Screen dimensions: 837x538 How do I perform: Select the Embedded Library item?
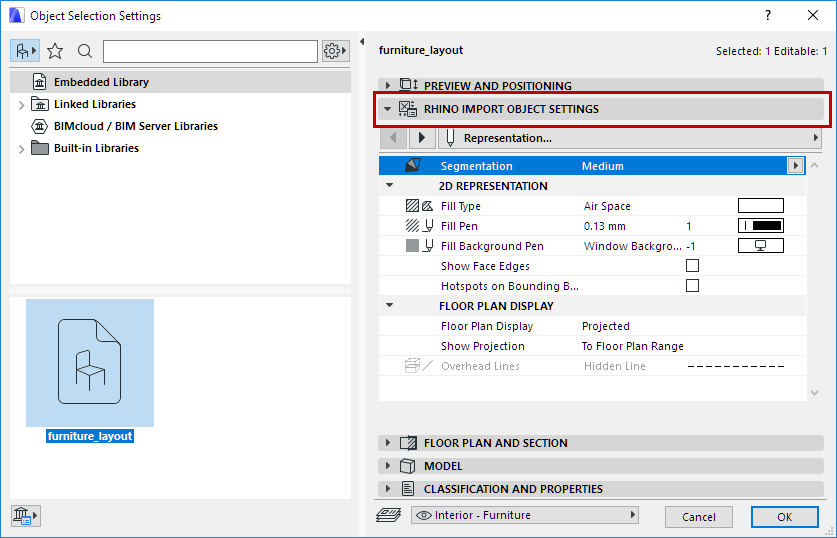(x=101, y=82)
